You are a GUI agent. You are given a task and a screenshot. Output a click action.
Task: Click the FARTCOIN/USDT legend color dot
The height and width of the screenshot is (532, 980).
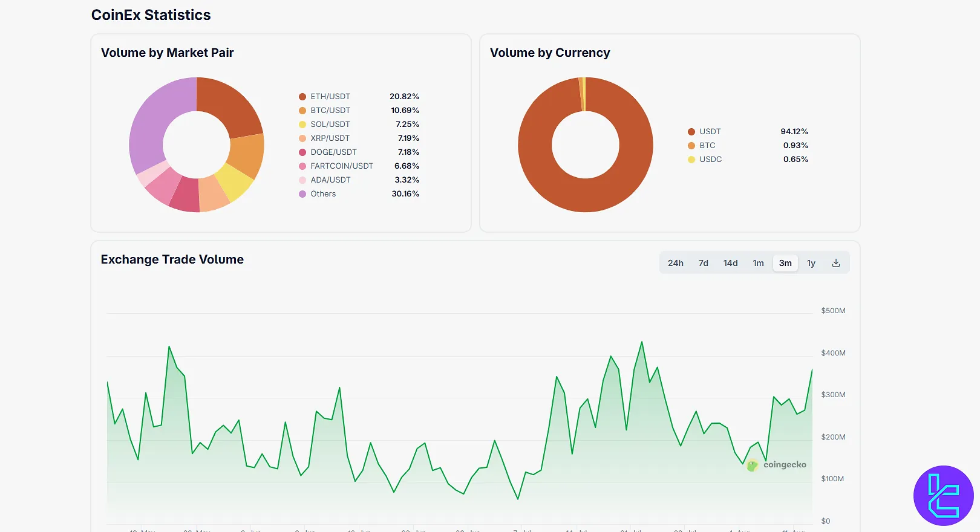pyautogui.click(x=302, y=166)
